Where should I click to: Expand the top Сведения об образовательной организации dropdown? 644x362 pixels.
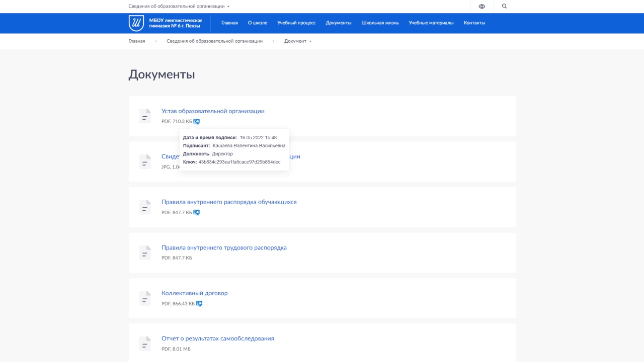point(179,7)
